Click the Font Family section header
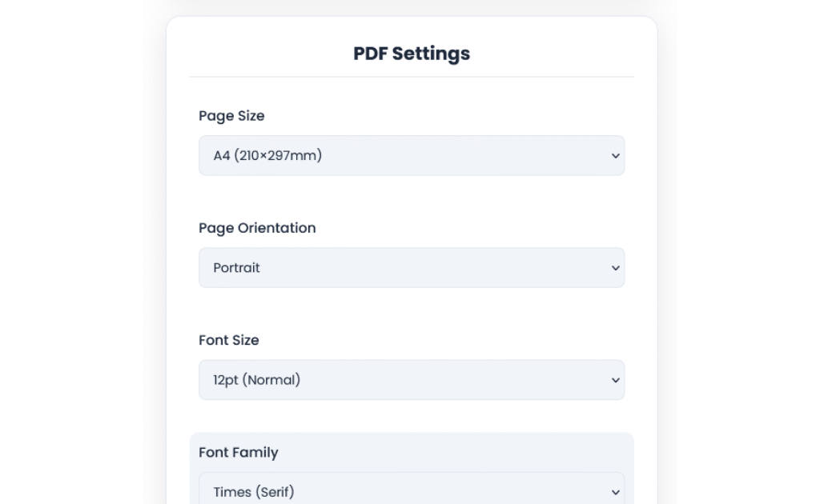Viewport: 820px width, 504px height. click(238, 452)
